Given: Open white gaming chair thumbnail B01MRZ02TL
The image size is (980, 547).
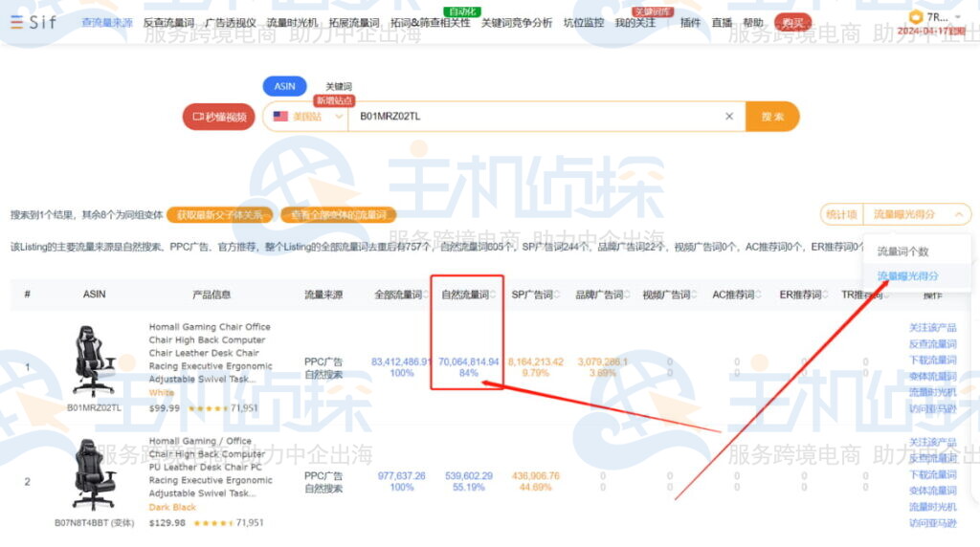Looking at the screenshot, I should point(95,361).
